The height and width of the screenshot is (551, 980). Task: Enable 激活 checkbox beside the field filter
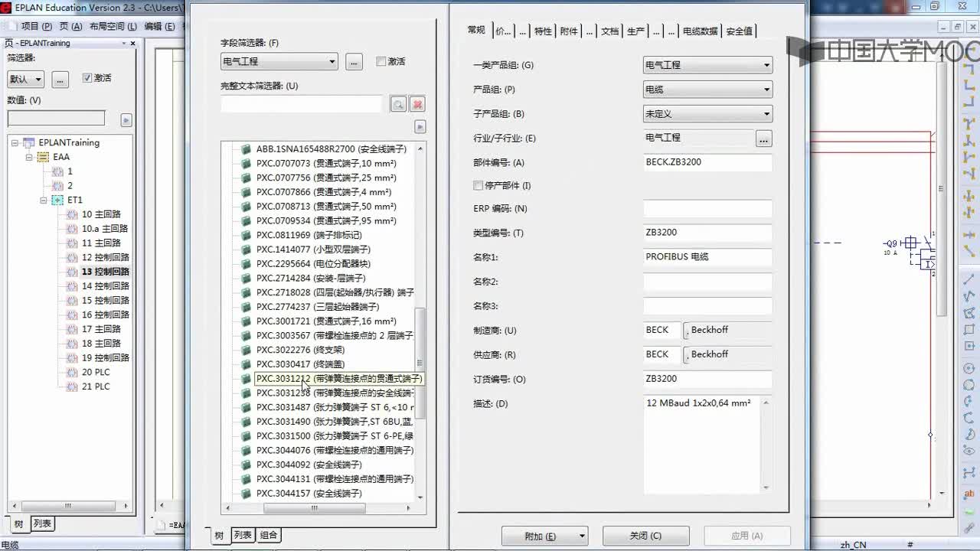[381, 61]
